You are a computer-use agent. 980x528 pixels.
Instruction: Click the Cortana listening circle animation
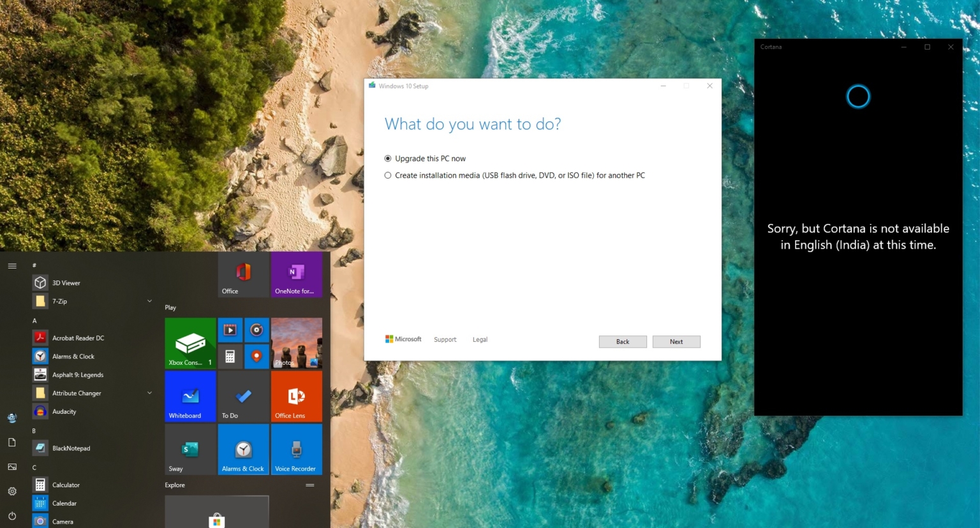tap(857, 96)
